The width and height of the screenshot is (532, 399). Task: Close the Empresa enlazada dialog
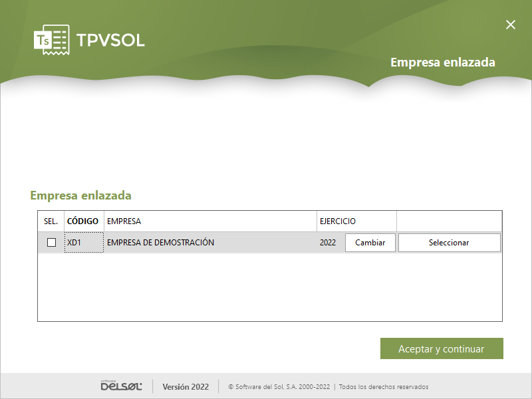click(510, 25)
